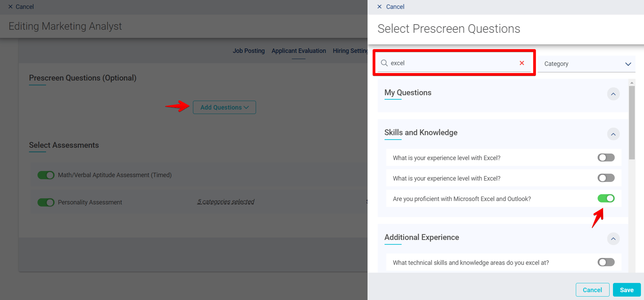The width and height of the screenshot is (644, 300).
Task: Click the X cancel icon on the left panel
Action: coord(10,6)
